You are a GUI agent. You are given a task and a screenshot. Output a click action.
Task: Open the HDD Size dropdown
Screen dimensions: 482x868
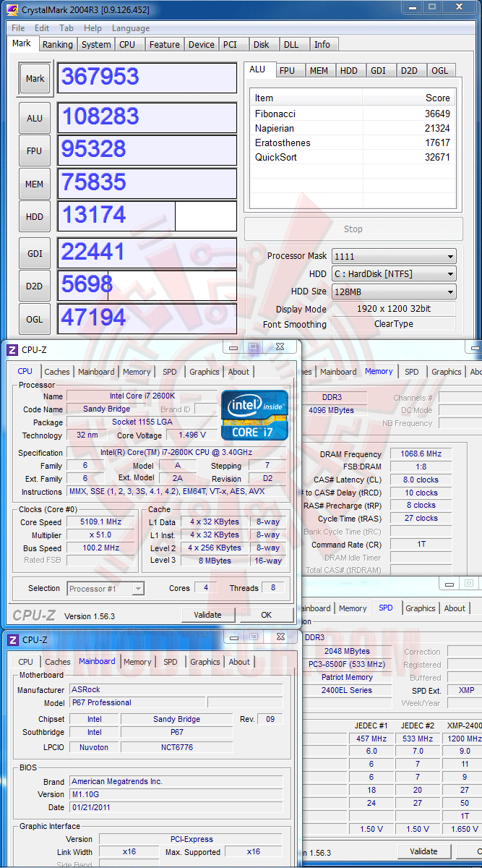tap(394, 292)
